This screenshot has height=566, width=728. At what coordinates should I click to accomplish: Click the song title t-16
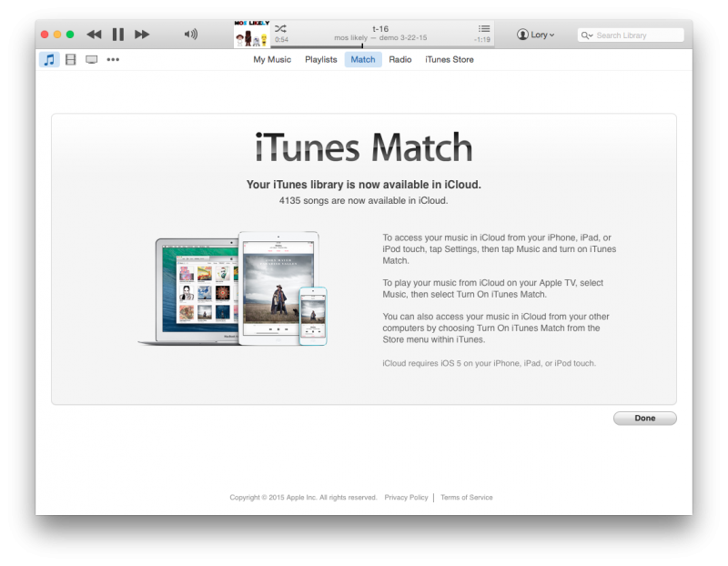click(380, 29)
